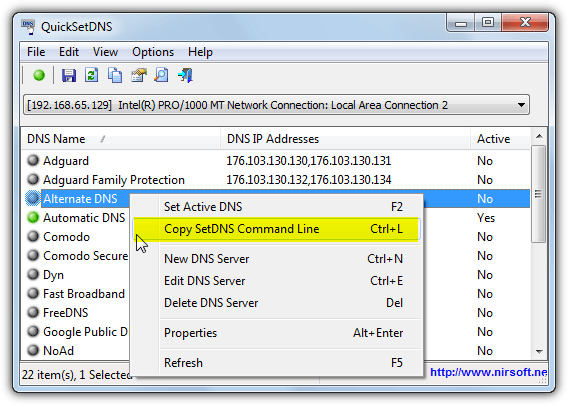
Task: Open the Edit menu
Action: [x=69, y=52]
